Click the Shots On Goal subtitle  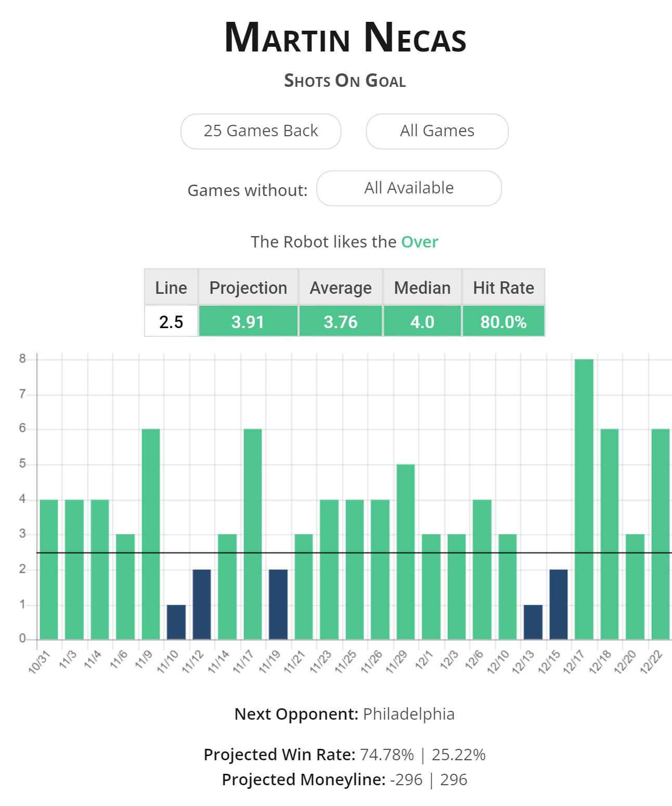pos(345,81)
